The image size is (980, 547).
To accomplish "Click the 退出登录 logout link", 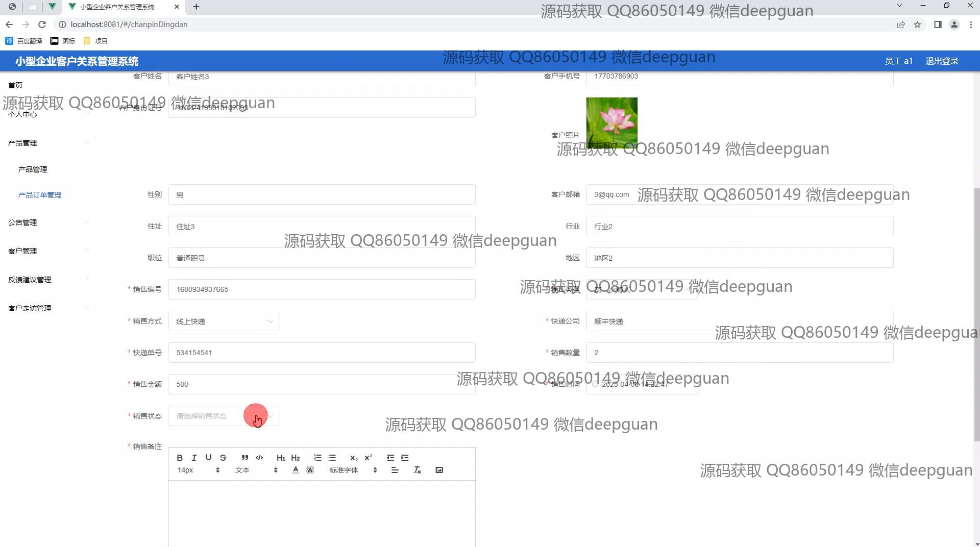I will click(x=942, y=61).
